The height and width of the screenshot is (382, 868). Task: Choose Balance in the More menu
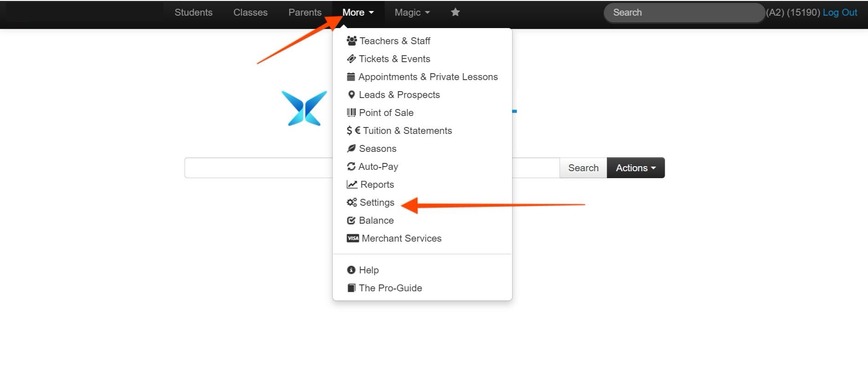click(x=376, y=220)
